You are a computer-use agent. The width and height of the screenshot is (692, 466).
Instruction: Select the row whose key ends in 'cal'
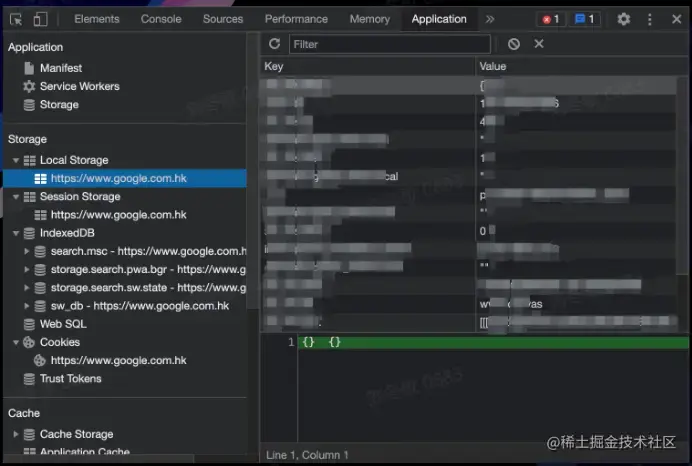(x=469, y=176)
